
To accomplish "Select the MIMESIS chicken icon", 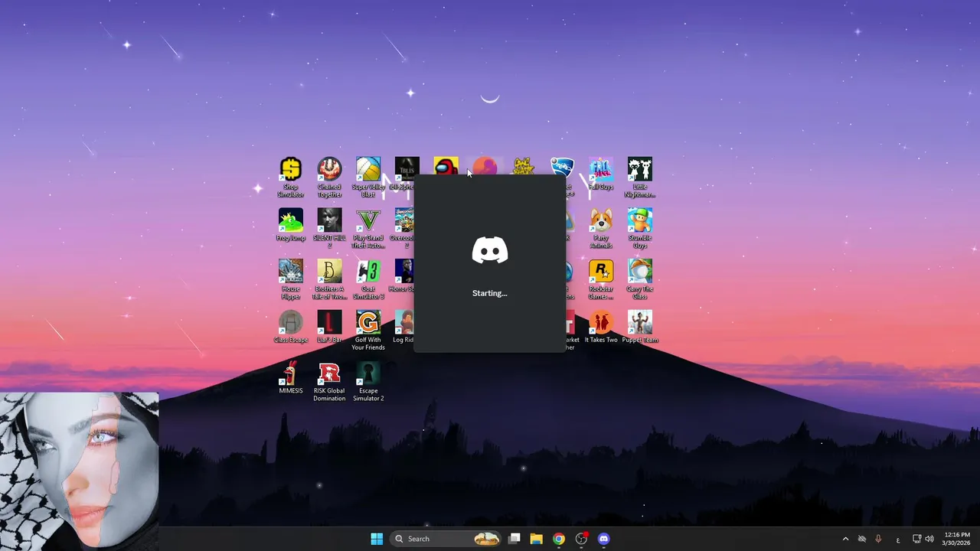I will click(x=290, y=378).
